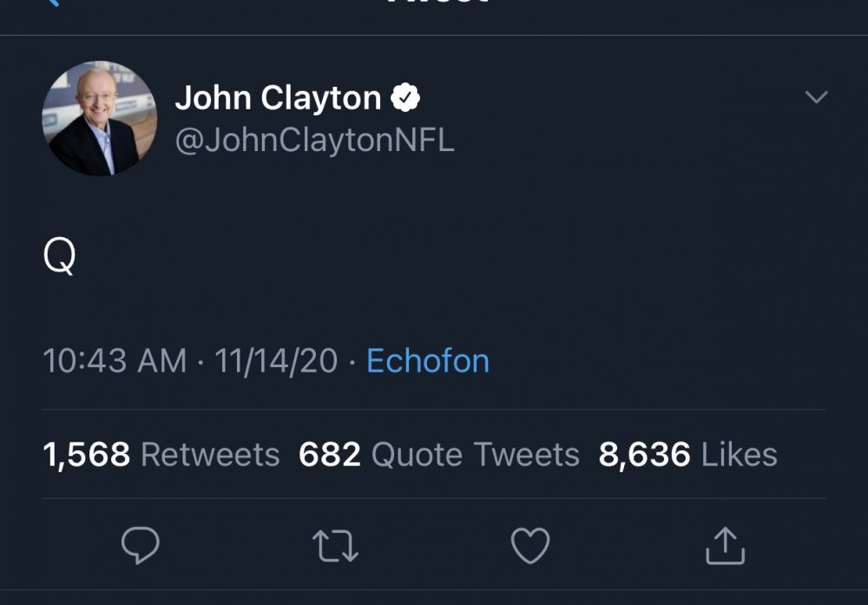The height and width of the screenshot is (605, 868).
Task: Retweet this tweet using the arrows icon
Action: pos(335,547)
